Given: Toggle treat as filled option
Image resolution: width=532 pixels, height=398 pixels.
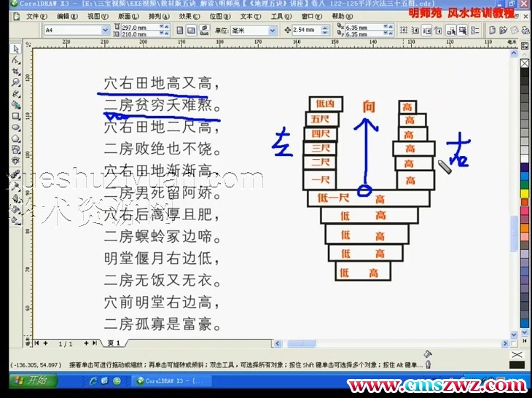Looking at the screenshot, I should tap(463, 30).
